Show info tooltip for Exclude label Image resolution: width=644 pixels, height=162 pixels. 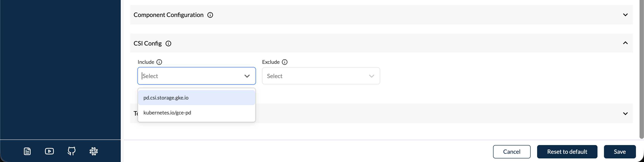coord(285,62)
